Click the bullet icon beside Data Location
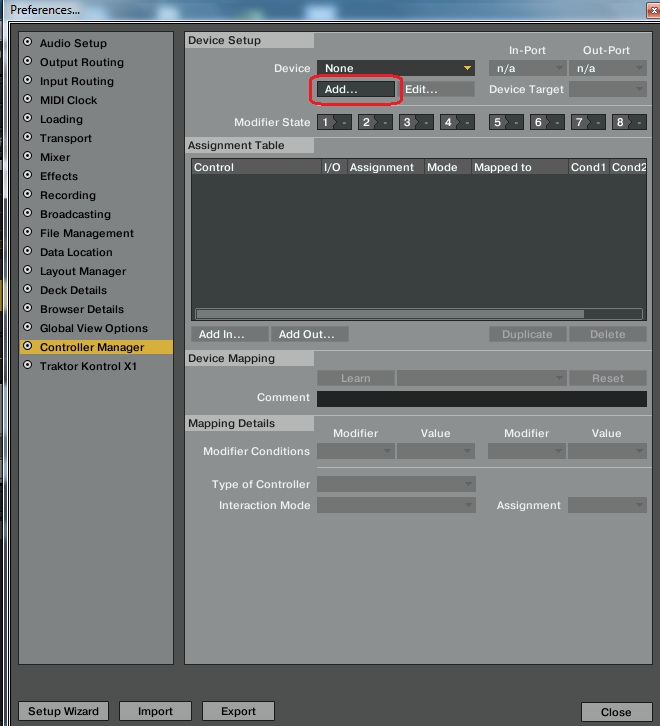The height and width of the screenshot is (726, 660). (x=28, y=251)
